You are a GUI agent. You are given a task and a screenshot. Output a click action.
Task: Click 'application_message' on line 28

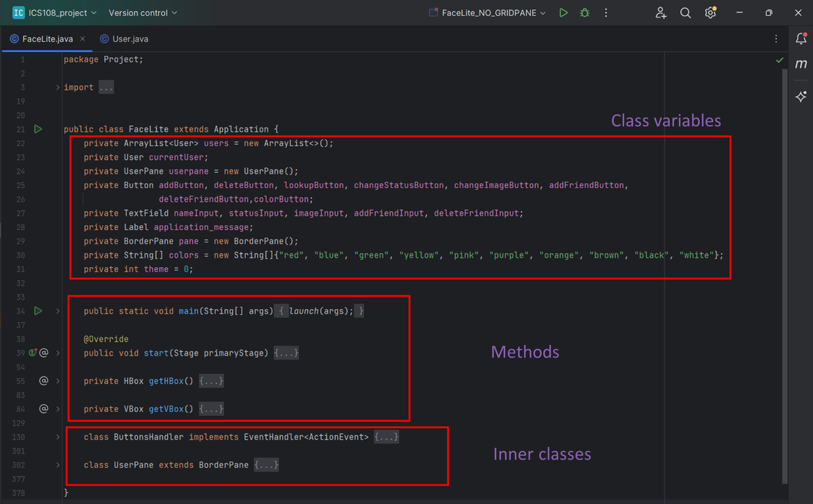pyautogui.click(x=201, y=227)
